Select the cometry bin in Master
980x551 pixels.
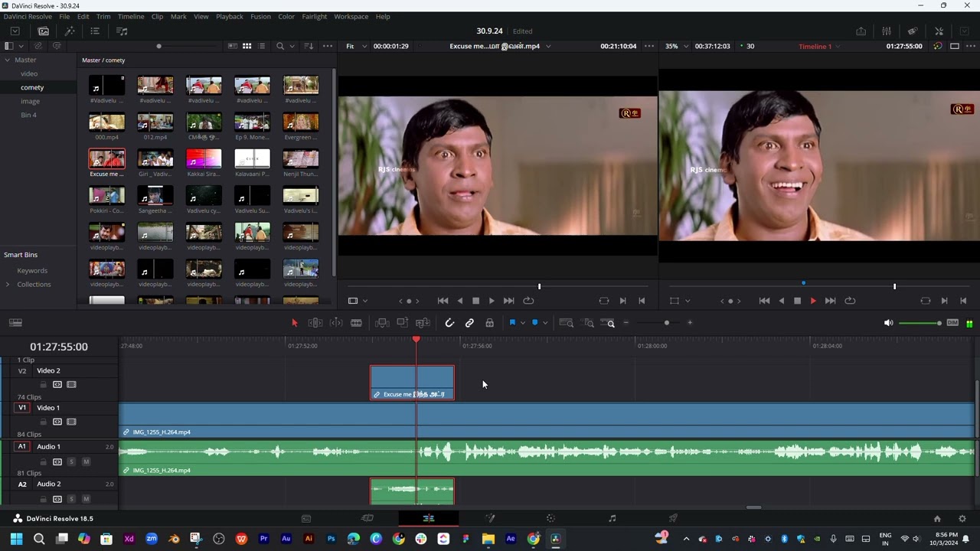click(x=32, y=87)
